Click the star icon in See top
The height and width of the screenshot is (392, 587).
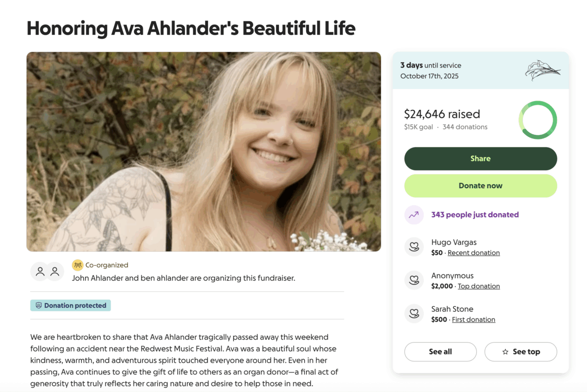(x=505, y=352)
